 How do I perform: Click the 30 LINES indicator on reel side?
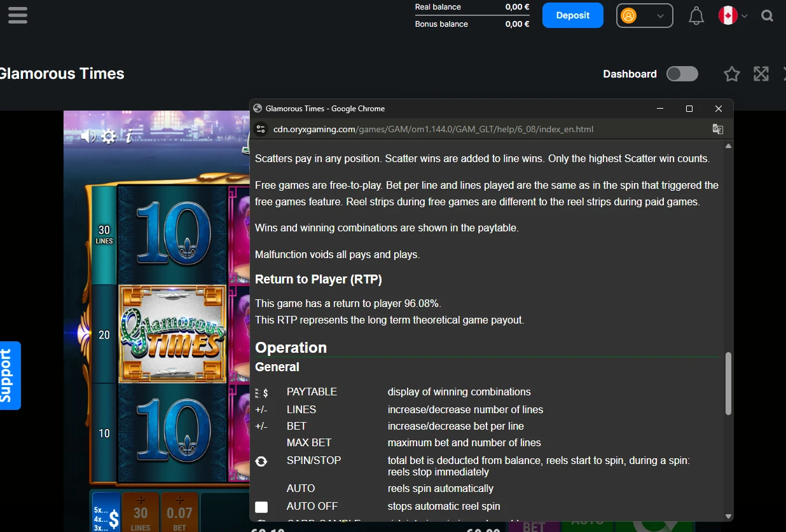104,234
